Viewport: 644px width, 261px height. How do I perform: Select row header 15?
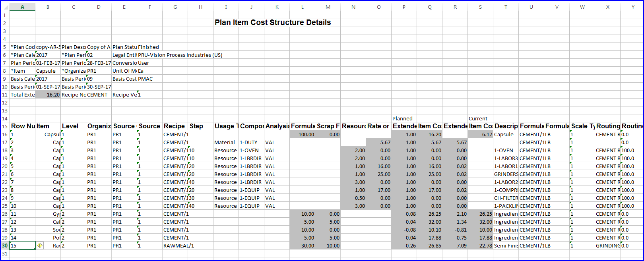pyautogui.click(x=5, y=126)
